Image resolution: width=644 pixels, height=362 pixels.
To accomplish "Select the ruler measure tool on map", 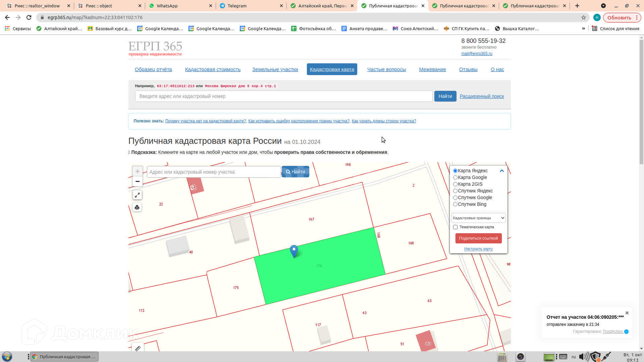I will [x=138, y=348].
